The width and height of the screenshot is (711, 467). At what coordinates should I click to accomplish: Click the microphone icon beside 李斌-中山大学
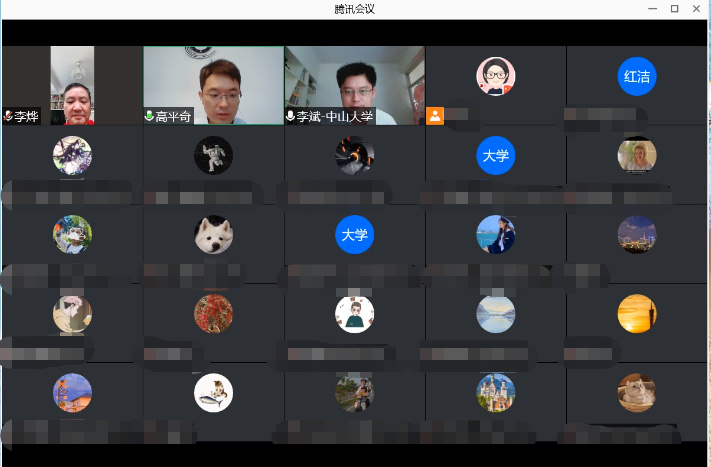pyautogui.click(x=291, y=116)
